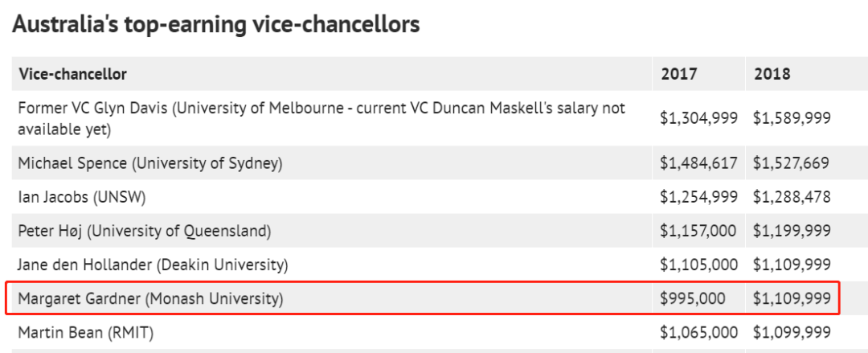Click Jane den Hollander 2017 value $1,105,000
The image size is (868, 353).
coord(698,265)
